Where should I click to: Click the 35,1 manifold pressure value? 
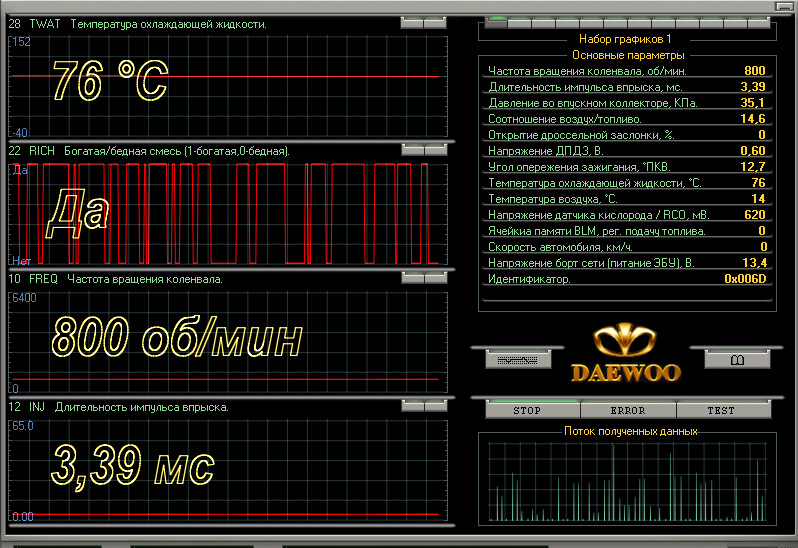753,103
